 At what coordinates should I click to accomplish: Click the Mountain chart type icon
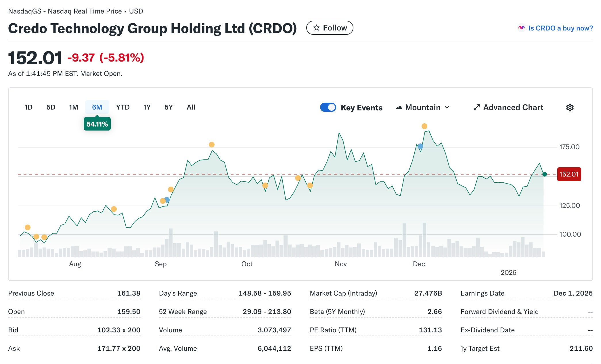pyautogui.click(x=400, y=107)
